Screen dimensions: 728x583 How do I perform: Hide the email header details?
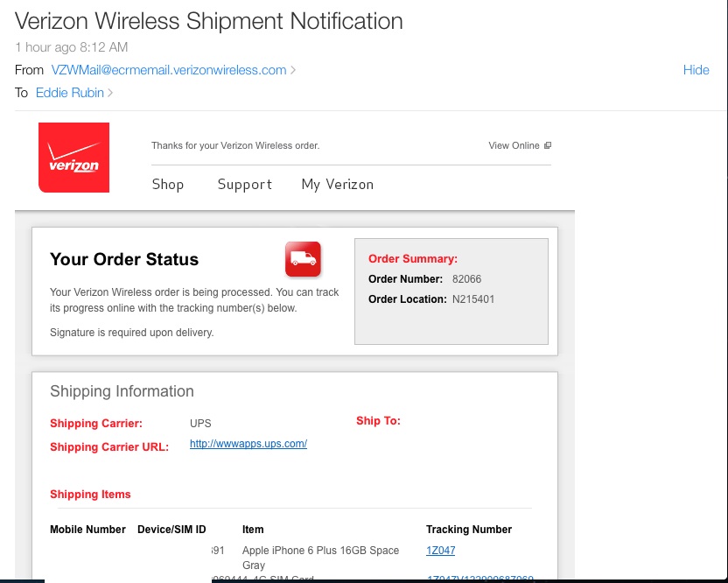pyautogui.click(x=696, y=70)
